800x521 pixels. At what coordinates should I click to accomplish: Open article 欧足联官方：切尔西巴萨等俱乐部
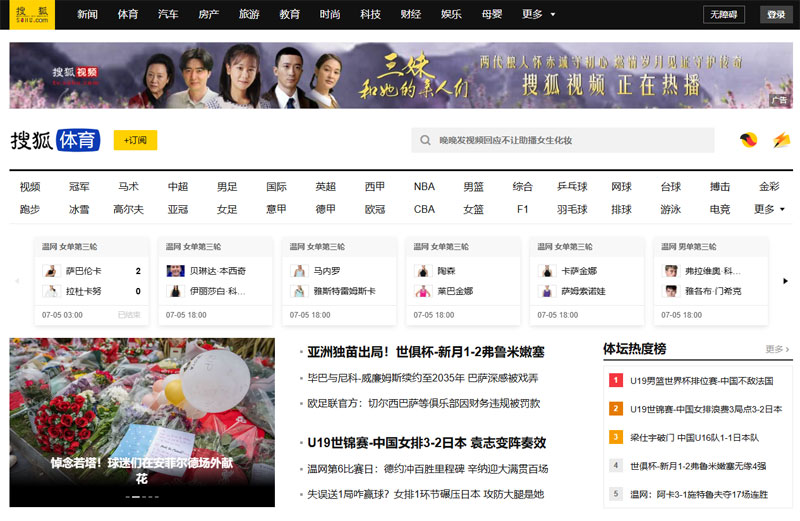(x=423, y=403)
